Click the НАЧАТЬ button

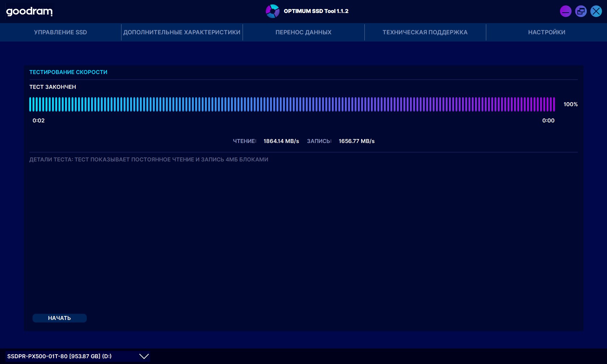(x=60, y=318)
